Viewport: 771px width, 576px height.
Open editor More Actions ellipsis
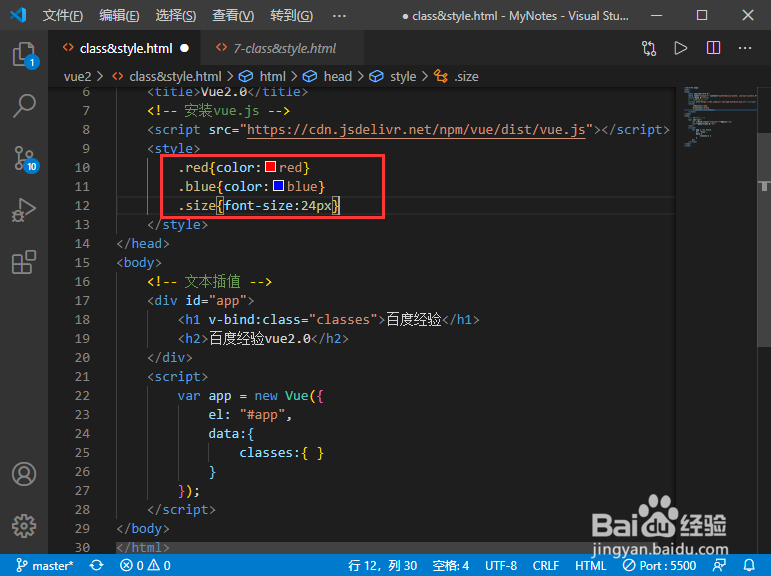click(745, 48)
